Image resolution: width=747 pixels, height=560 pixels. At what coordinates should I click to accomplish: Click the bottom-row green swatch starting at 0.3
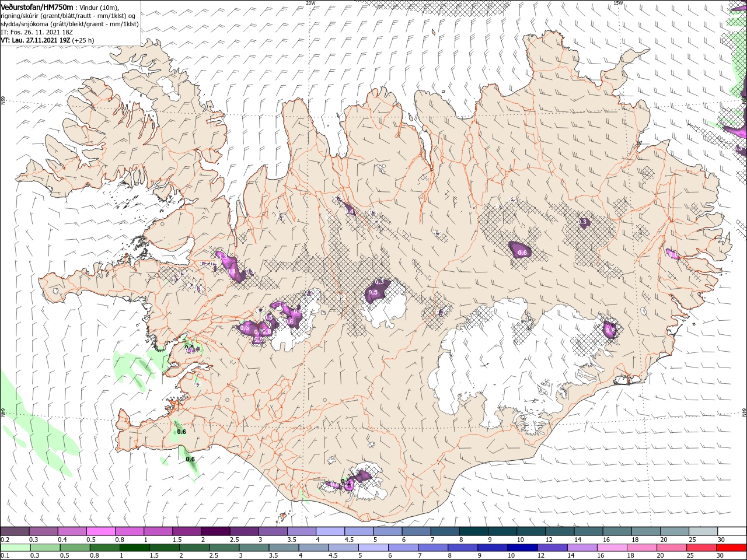tap(44, 548)
